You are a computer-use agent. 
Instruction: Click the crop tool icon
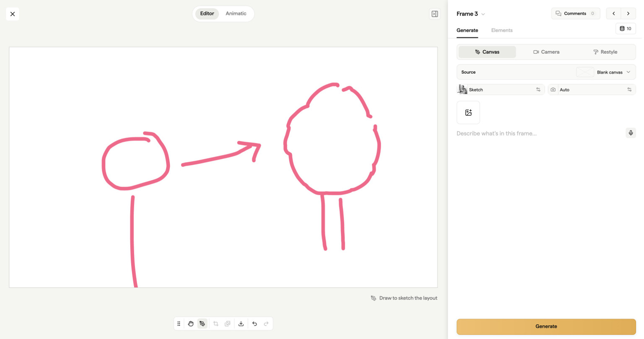216,323
